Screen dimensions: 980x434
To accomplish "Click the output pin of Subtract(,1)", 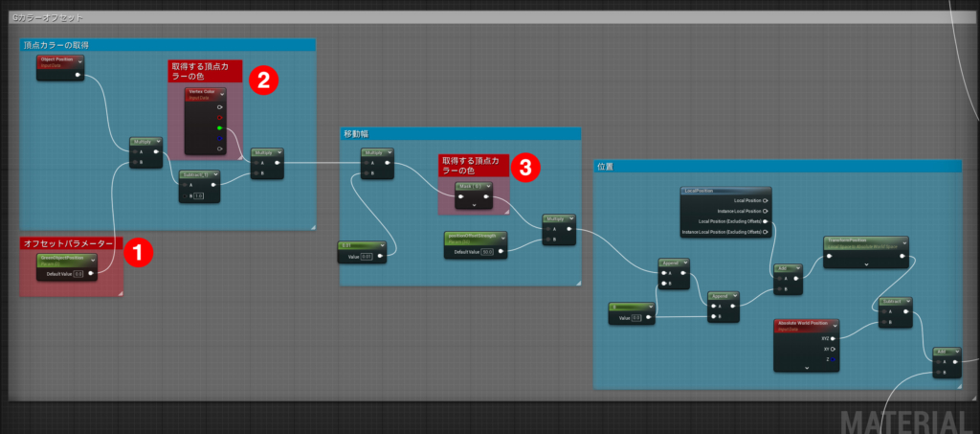I will point(213,185).
